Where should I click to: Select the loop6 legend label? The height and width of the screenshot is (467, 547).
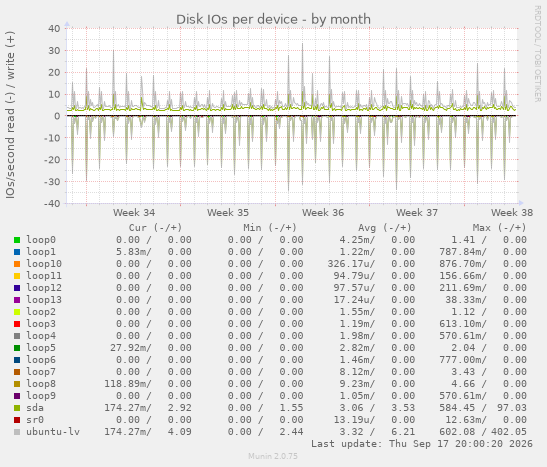point(41,360)
